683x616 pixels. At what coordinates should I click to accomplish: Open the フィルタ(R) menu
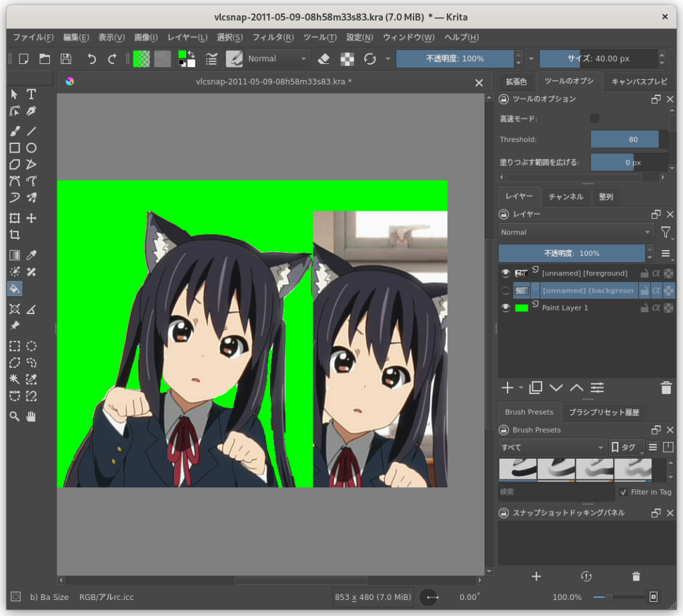coord(273,37)
